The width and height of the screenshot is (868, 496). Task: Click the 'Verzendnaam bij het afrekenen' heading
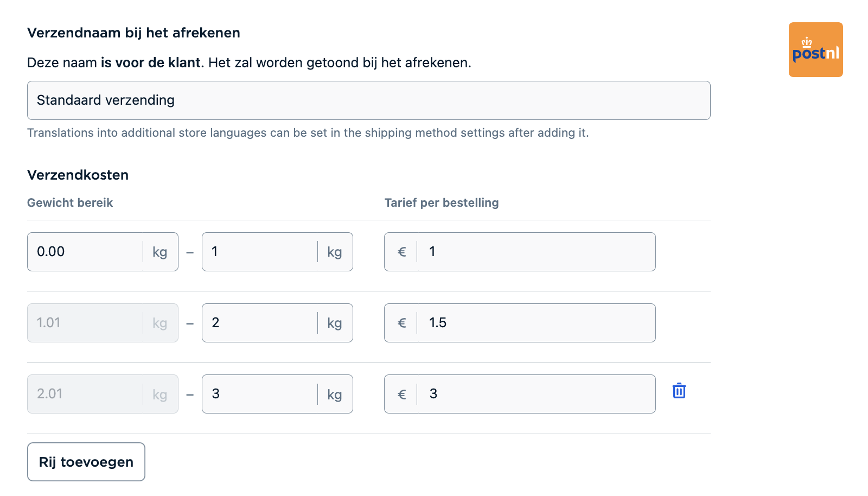[x=133, y=33]
